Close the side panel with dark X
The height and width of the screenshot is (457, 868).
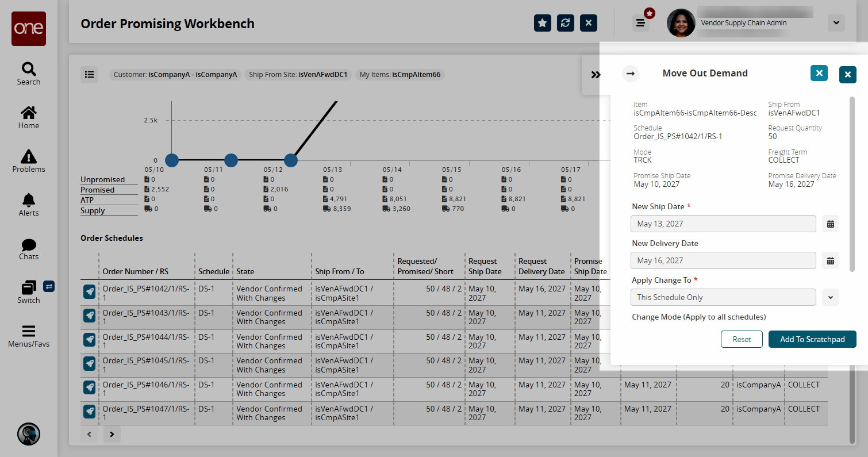pyautogui.click(x=848, y=75)
